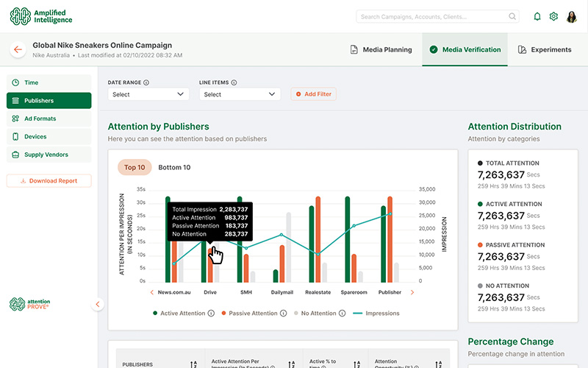Click the Global Nike Sneakers campaign title

click(102, 45)
